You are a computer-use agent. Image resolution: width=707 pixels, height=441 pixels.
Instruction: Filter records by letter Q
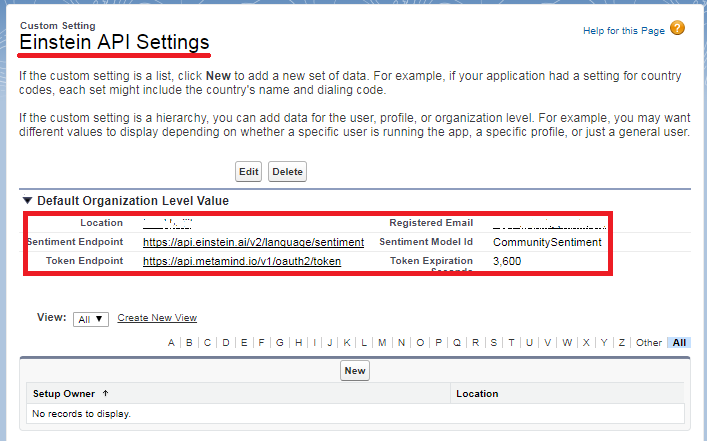click(x=457, y=343)
